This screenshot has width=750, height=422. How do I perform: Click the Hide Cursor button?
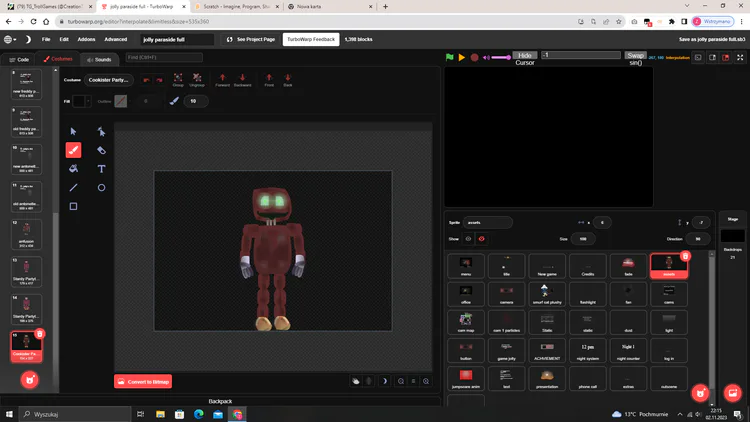click(525, 58)
